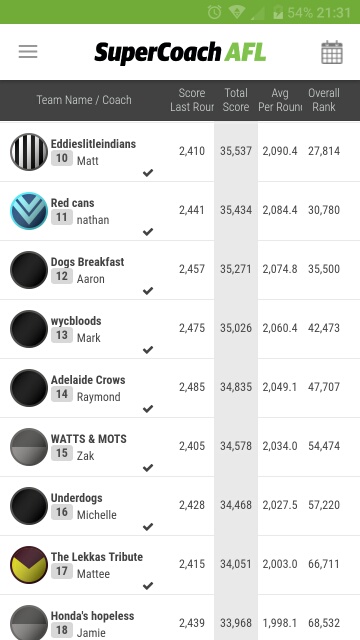This screenshot has width=360, height=640.
Task: Tap Red cans blue chevron avatar
Action: (29, 211)
